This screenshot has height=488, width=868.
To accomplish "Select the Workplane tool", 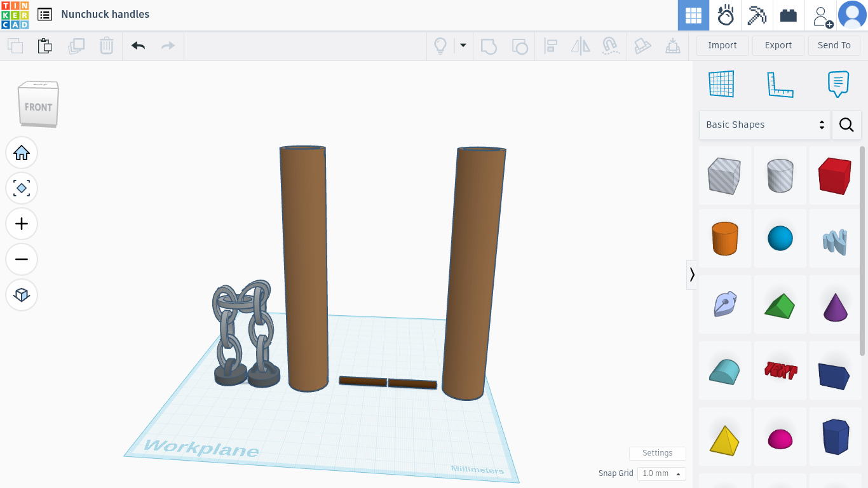I will 721,84.
